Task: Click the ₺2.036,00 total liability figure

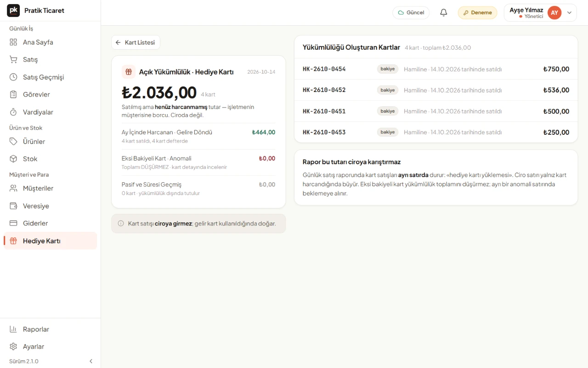Action: pyautogui.click(x=159, y=92)
